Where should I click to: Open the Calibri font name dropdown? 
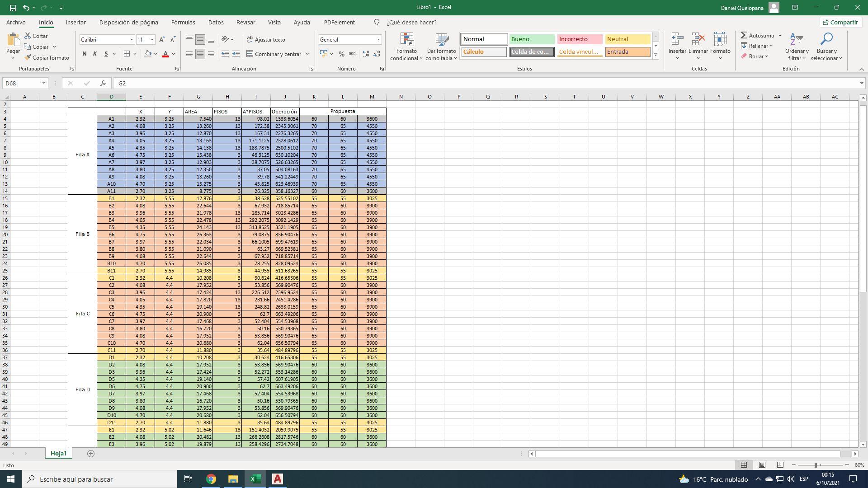132,40
